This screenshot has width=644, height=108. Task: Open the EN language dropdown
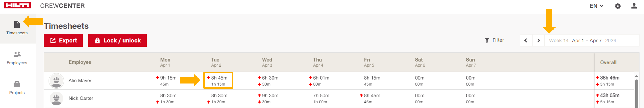click(596, 6)
